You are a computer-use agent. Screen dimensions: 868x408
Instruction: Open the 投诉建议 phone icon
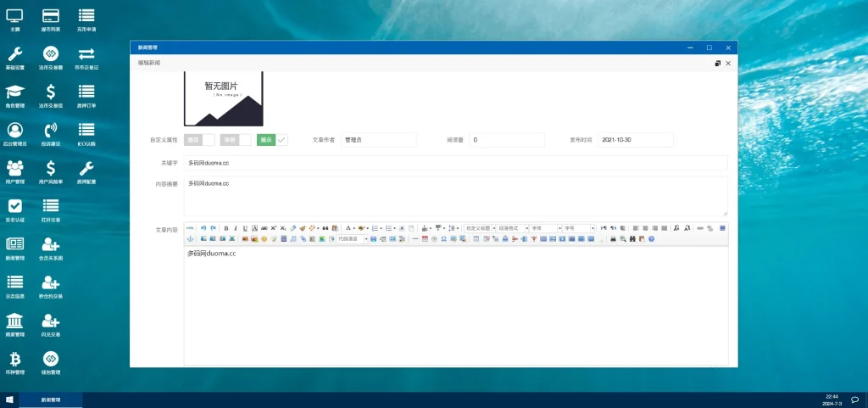51,132
